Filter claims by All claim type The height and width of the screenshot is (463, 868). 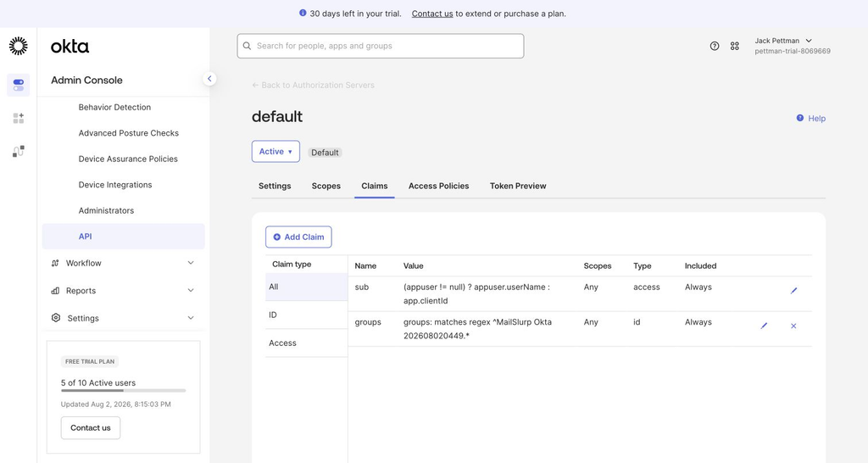click(306, 287)
